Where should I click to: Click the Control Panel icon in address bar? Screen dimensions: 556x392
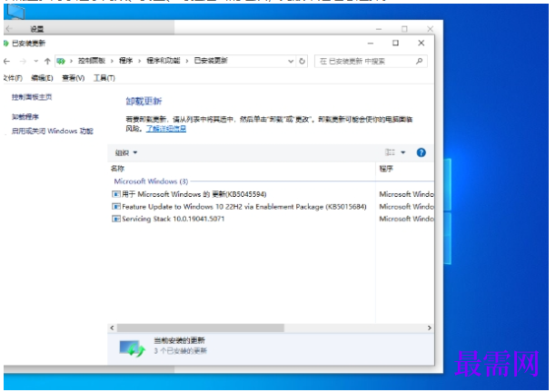point(61,61)
